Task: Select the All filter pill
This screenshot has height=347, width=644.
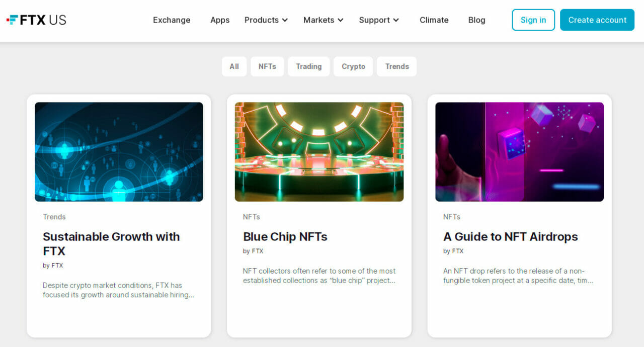Action: tap(234, 66)
